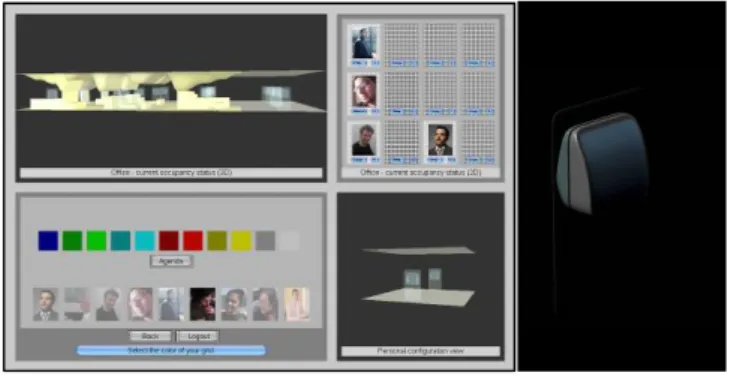
Task: Select the empty cell in 2D grid row two, column three
Action: point(441,94)
